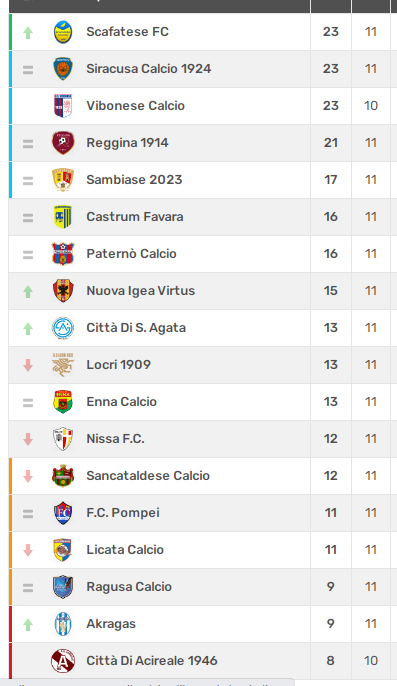Click the F.C. Pompei team name
The height and width of the screenshot is (686, 397).
tap(123, 513)
